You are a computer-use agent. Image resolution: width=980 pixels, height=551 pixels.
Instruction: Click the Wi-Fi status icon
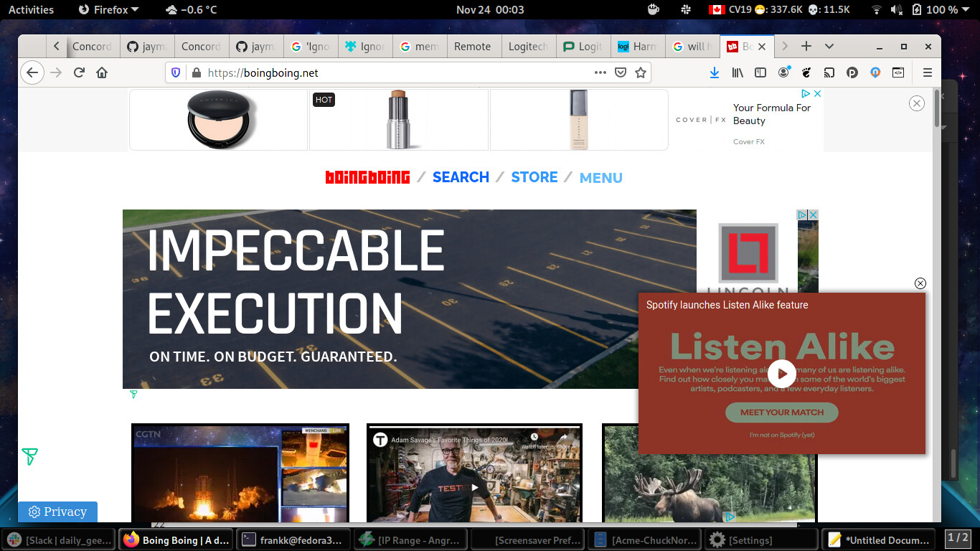pyautogui.click(x=876, y=9)
